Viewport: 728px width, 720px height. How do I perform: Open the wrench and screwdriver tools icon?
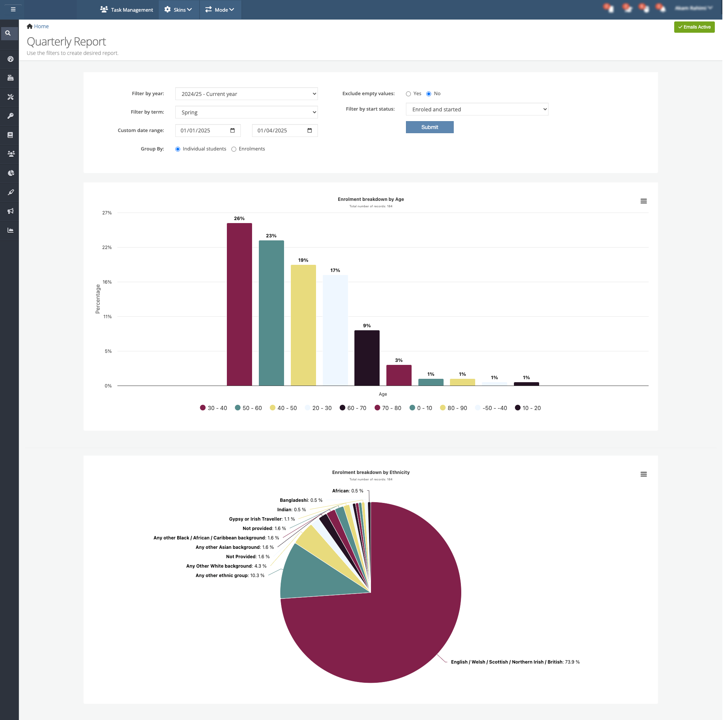[x=10, y=97]
